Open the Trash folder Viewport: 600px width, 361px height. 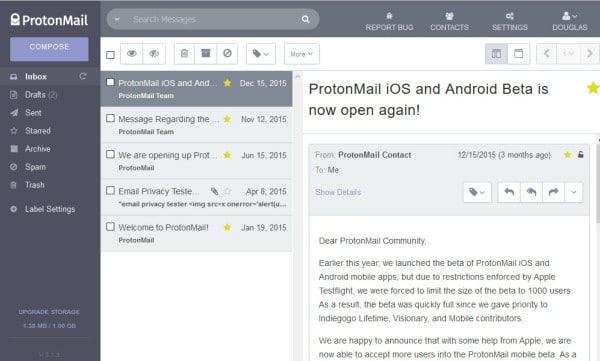click(34, 185)
